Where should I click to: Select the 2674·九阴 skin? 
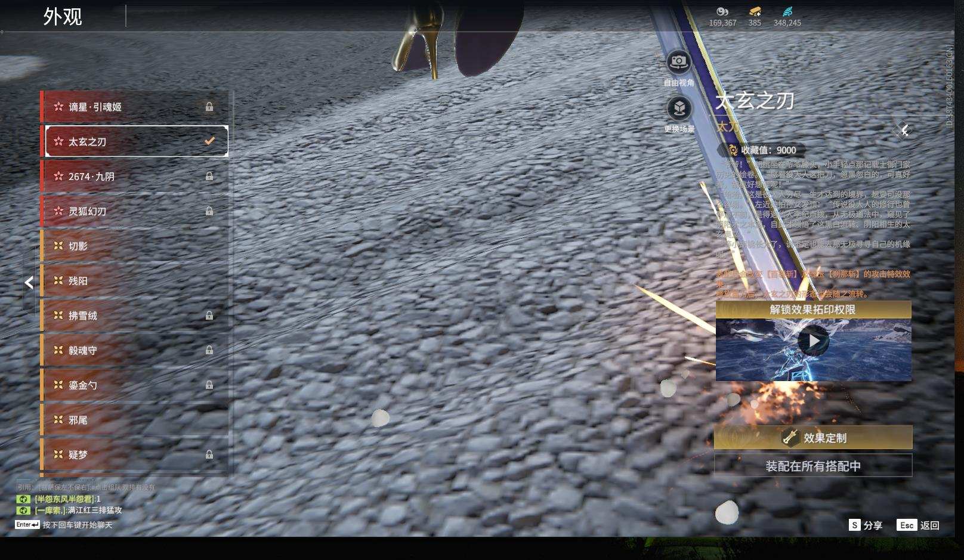(x=135, y=177)
